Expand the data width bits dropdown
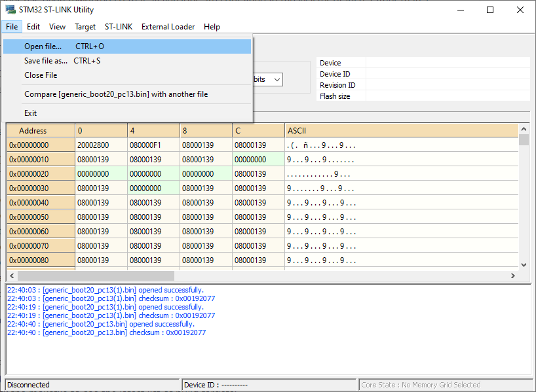This screenshot has width=536, height=392. (x=277, y=80)
